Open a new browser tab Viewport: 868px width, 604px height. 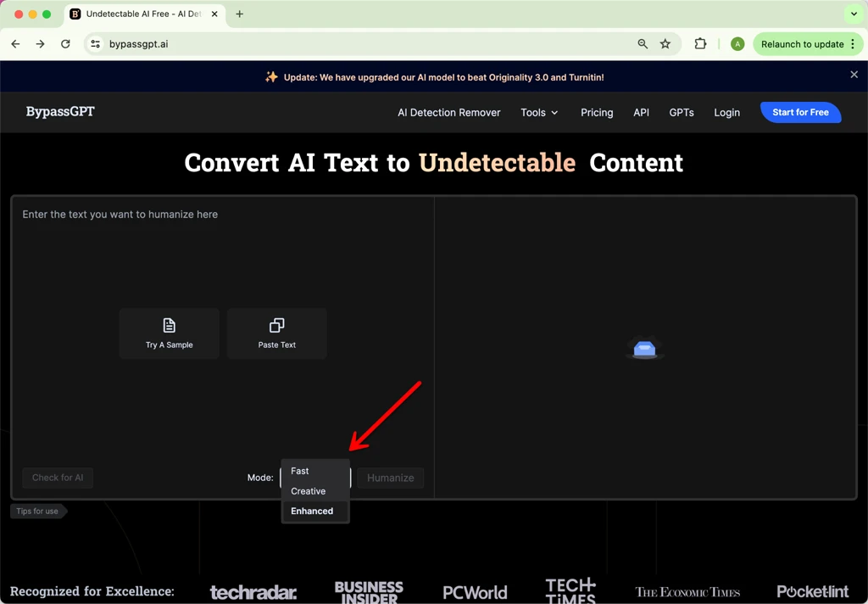coord(240,14)
